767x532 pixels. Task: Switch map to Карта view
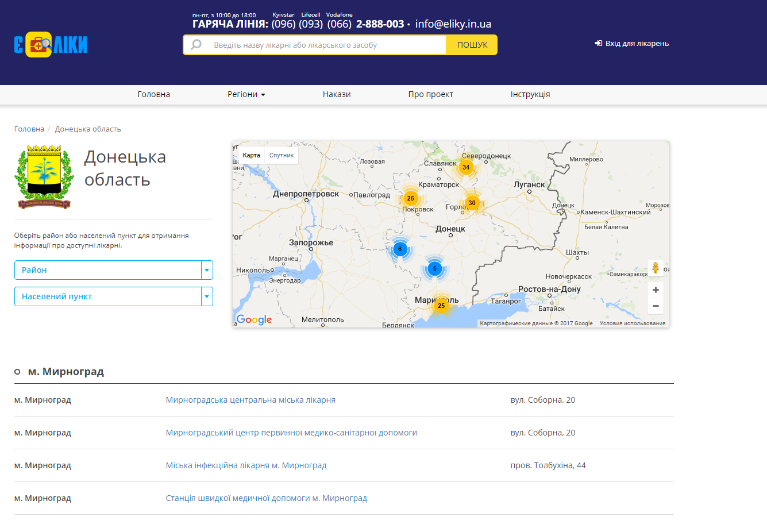pos(251,155)
